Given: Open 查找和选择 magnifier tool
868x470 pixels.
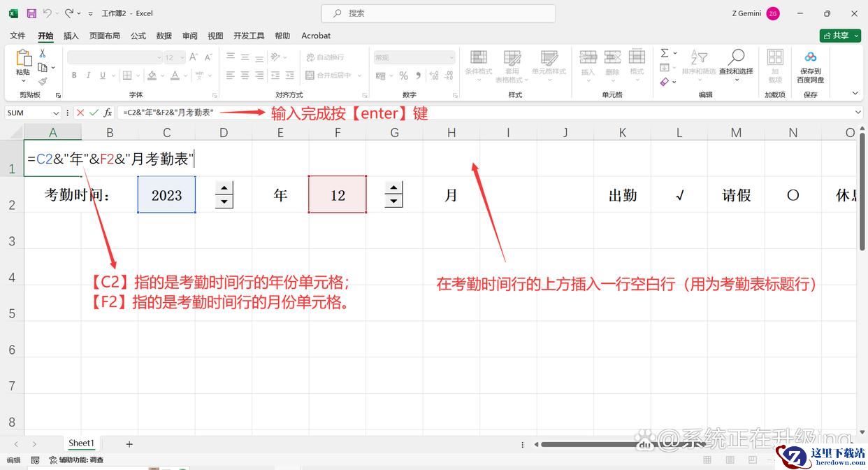Looking at the screenshot, I should coord(736,62).
